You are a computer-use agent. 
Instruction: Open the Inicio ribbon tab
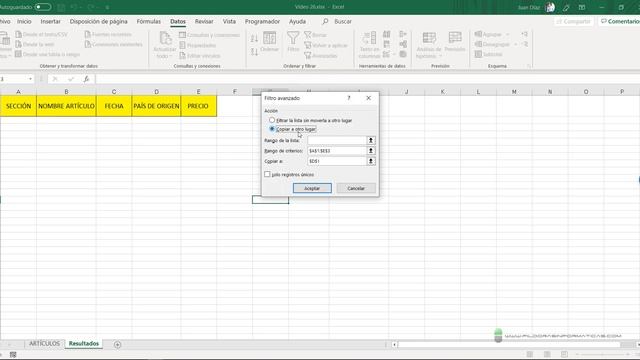(24, 21)
